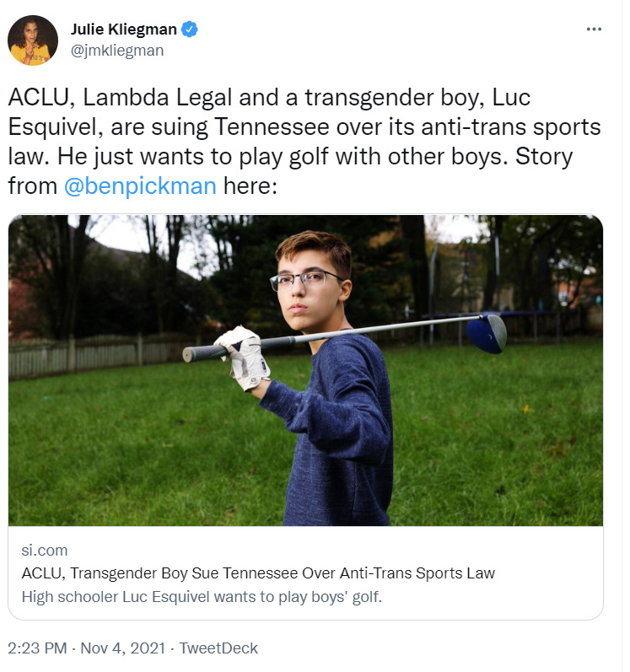This screenshot has width=630, height=672.
Task: Click the Nov 4, 2021 date
Action: pos(122,648)
